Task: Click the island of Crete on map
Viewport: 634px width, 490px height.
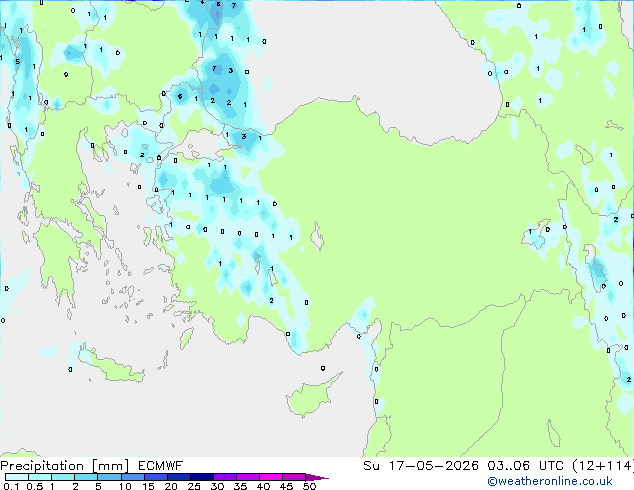Action: tap(111, 366)
